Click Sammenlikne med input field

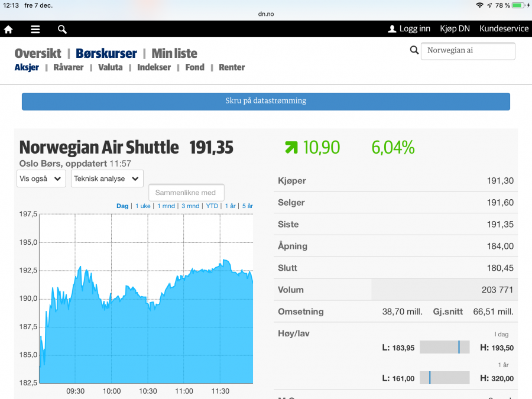[186, 193]
